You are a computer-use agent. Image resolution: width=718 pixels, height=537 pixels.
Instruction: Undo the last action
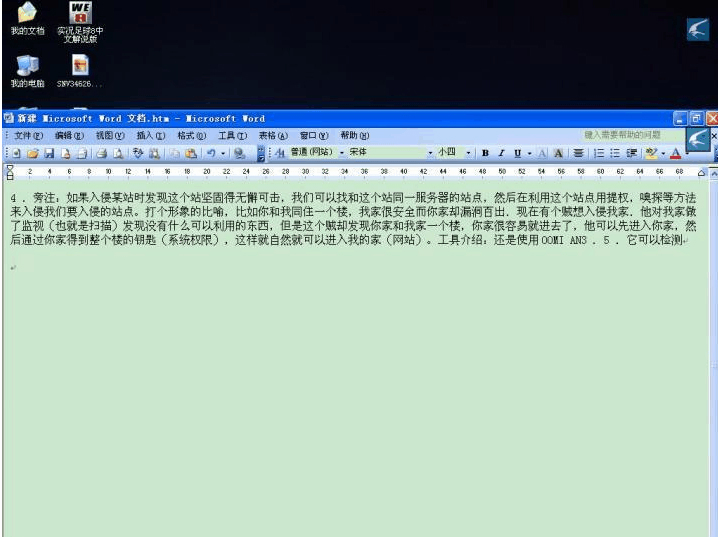pos(211,153)
